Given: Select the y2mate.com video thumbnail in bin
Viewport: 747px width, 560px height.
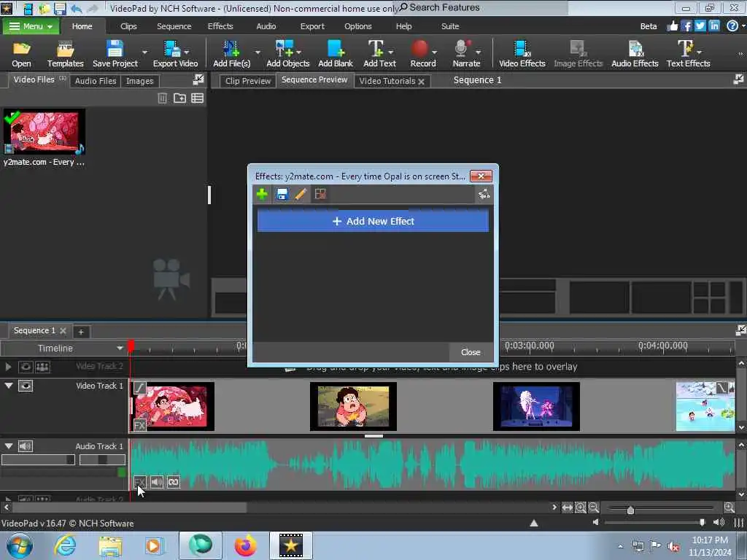Looking at the screenshot, I should [44, 132].
